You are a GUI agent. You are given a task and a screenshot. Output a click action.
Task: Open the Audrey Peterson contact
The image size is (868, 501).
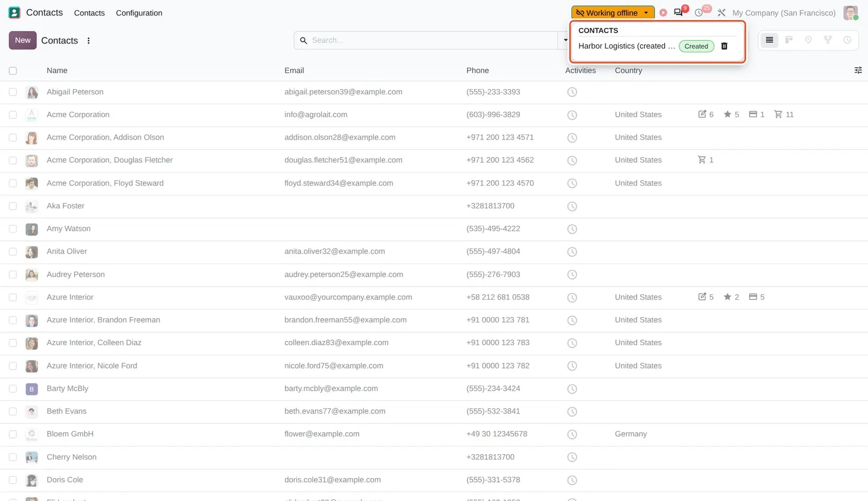(x=75, y=275)
